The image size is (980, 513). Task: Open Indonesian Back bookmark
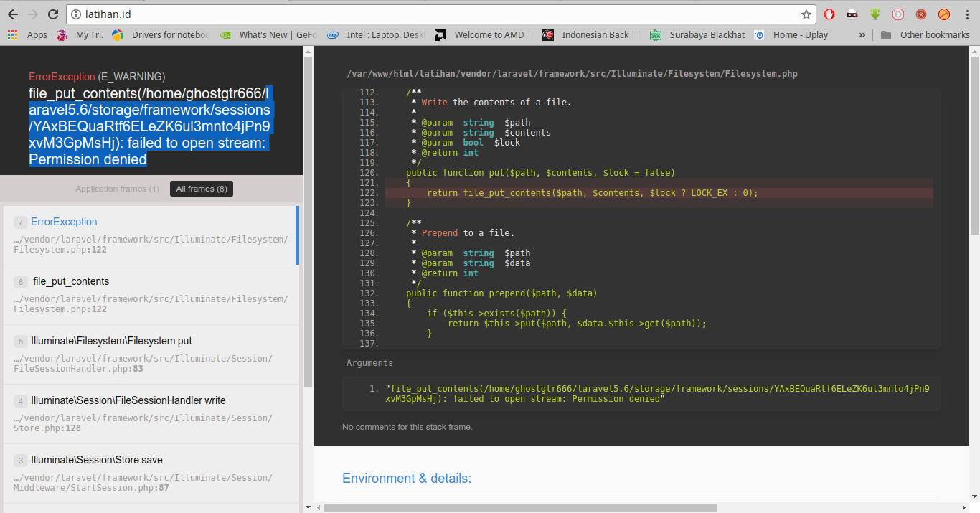pyautogui.click(x=591, y=34)
